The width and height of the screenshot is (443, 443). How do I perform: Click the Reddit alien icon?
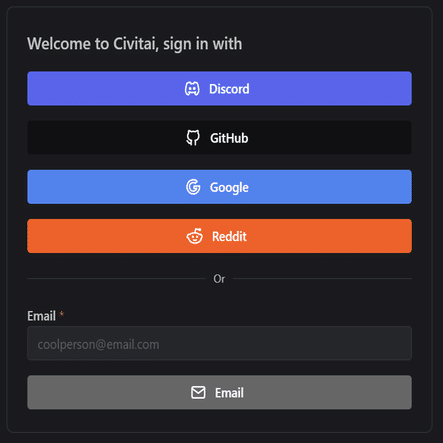coord(194,236)
